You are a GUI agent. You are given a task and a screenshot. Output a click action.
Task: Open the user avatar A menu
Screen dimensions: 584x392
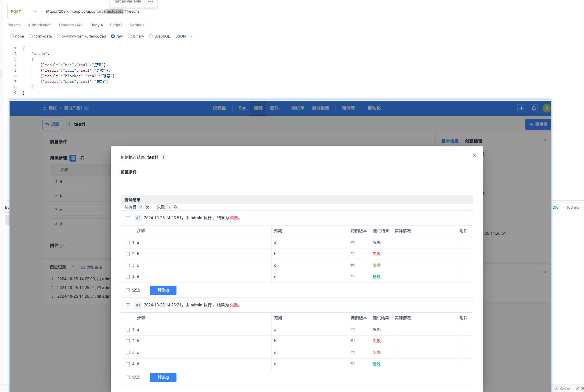(x=546, y=108)
